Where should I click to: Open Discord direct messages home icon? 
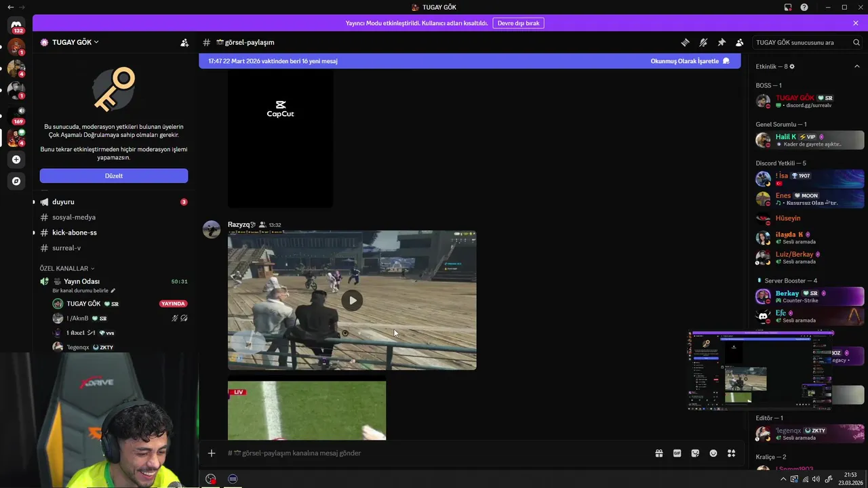pyautogui.click(x=16, y=25)
